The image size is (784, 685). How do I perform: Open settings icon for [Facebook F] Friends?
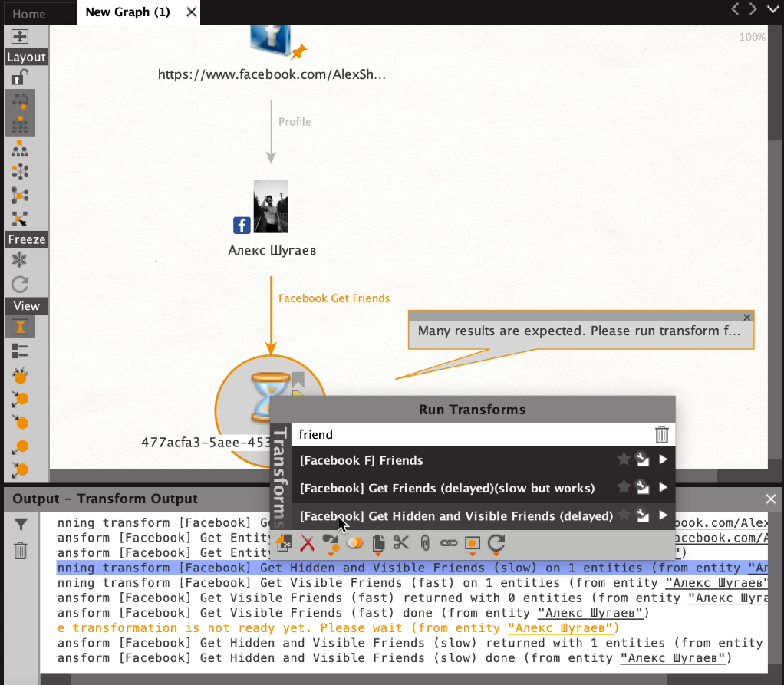(x=642, y=459)
